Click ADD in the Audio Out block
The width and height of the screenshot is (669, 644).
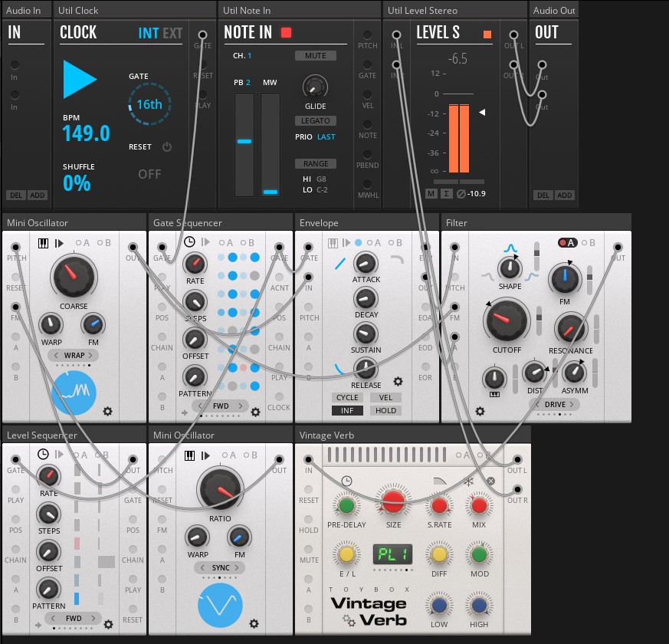point(565,195)
